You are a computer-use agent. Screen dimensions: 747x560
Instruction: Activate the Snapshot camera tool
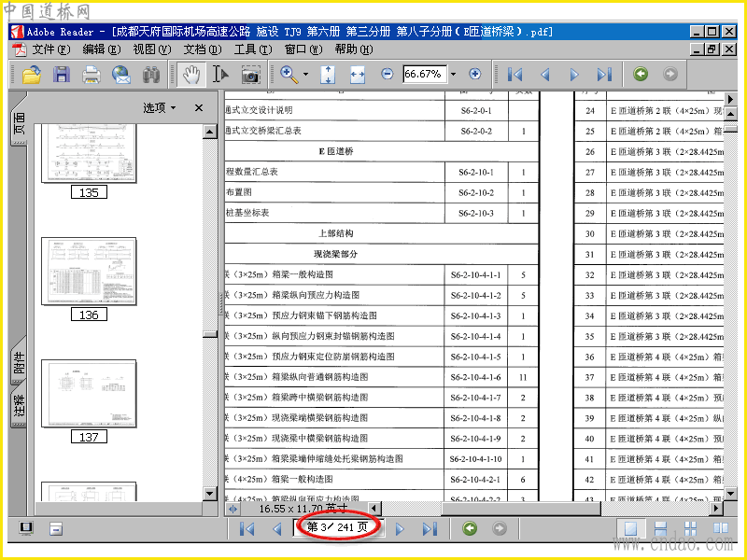point(250,76)
